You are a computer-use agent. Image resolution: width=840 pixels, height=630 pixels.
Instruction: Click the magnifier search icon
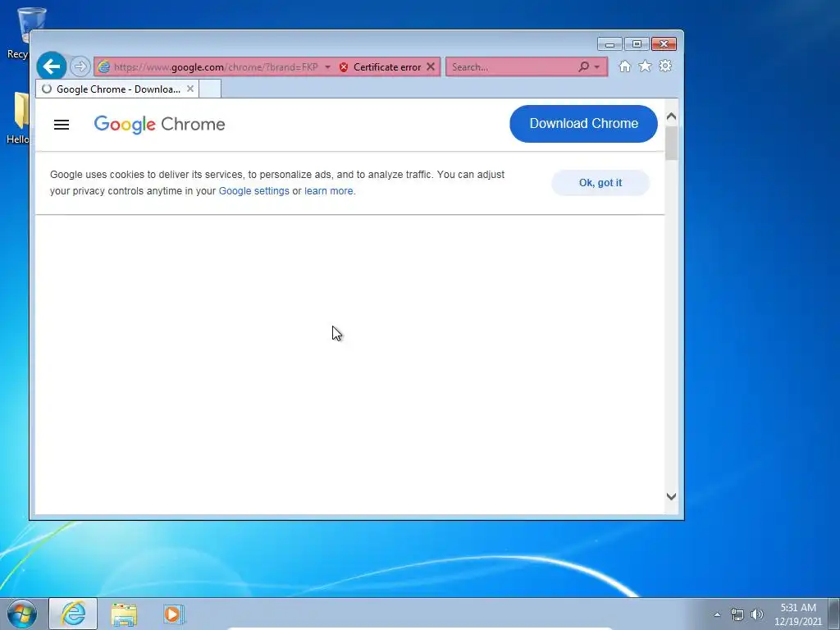[x=583, y=67]
